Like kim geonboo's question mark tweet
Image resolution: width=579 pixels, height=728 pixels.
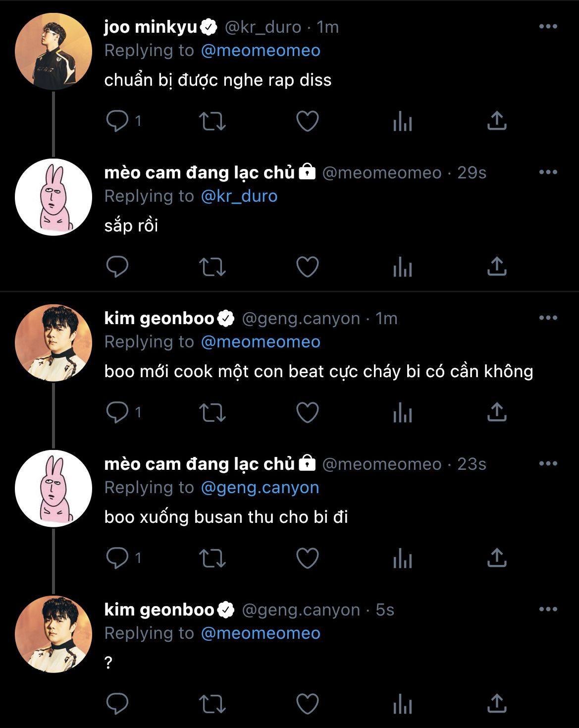click(307, 704)
